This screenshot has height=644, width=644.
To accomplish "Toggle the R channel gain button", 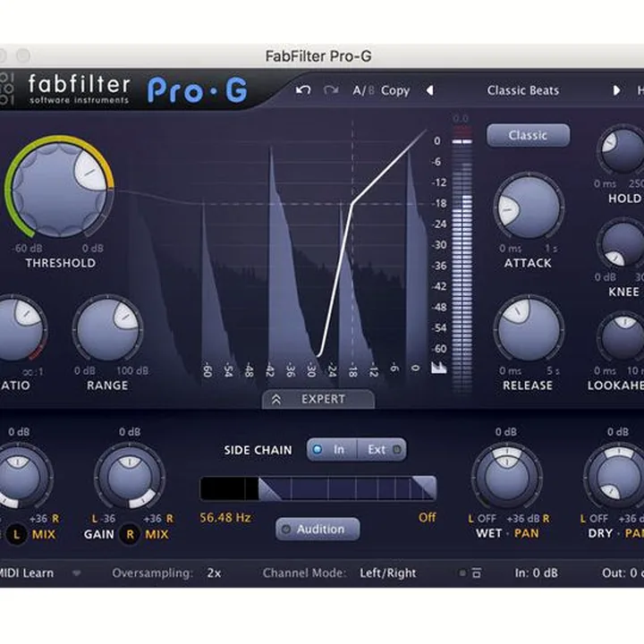I will (x=130, y=534).
